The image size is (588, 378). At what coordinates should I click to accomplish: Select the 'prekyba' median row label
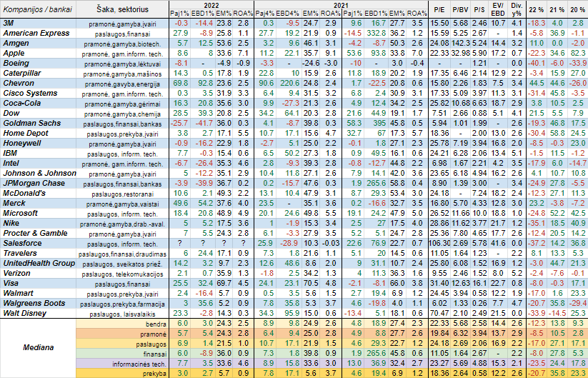[x=123, y=374]
